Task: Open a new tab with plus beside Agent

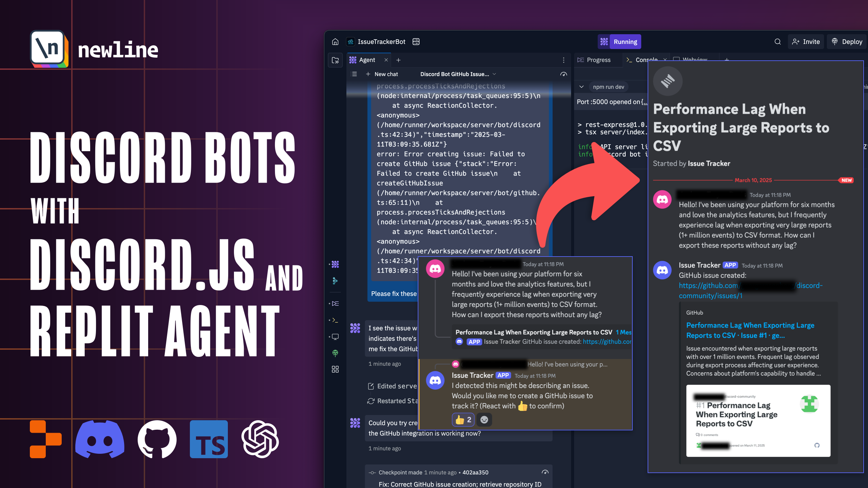Action: point(398,60)
